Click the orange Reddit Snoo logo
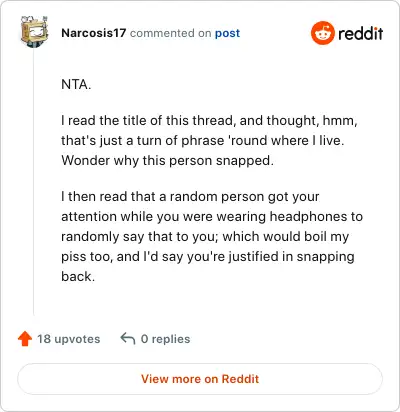The width and height of the screenshot is (400, 412). pos(323,33)
